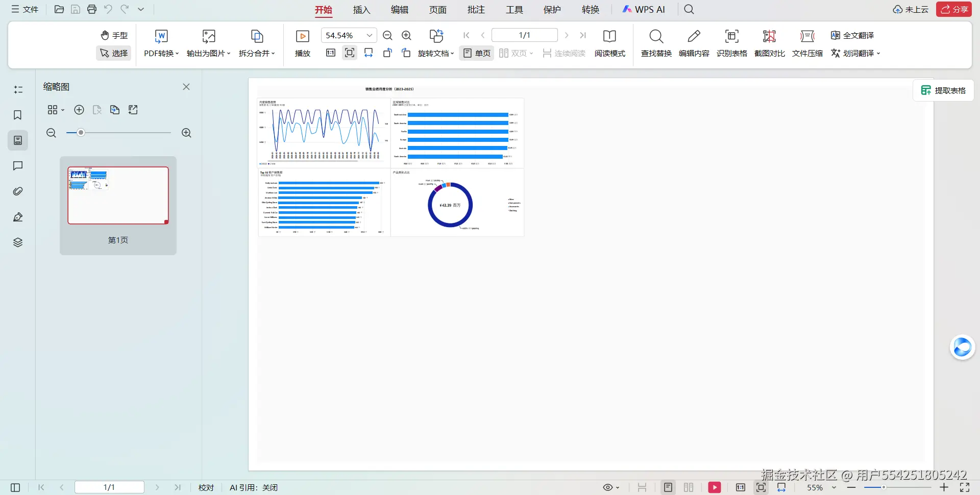Screen dimensions: 980x495
Task: Open the layers sidebar panel
Action: click(x=18, y=242)
